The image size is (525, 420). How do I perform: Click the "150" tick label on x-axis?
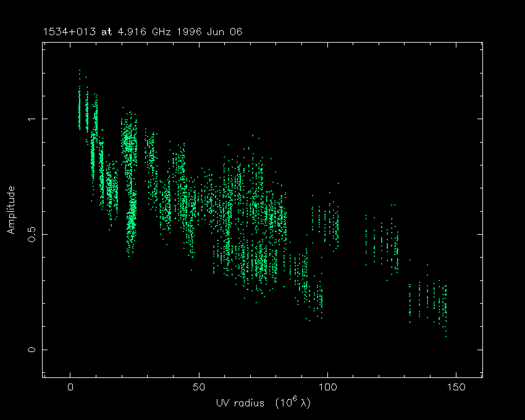pos(455,387)
